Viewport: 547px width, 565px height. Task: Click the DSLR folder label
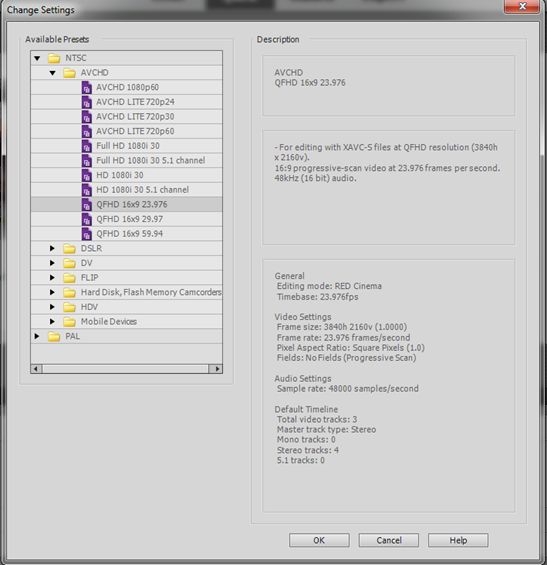point(92,249)
